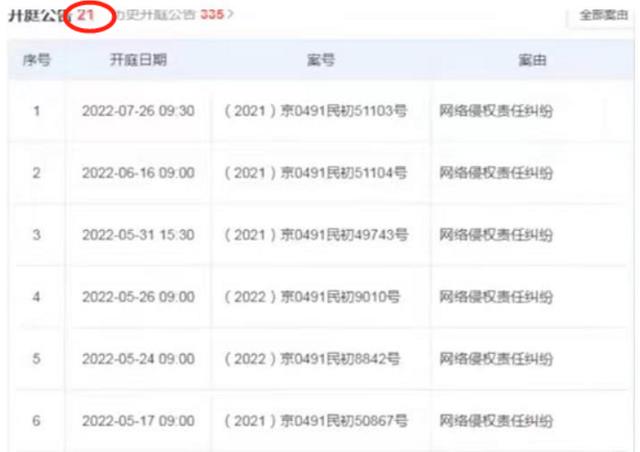Select row number 6 cell
This screenshot has width=640, height=452.
pos(36,421)
